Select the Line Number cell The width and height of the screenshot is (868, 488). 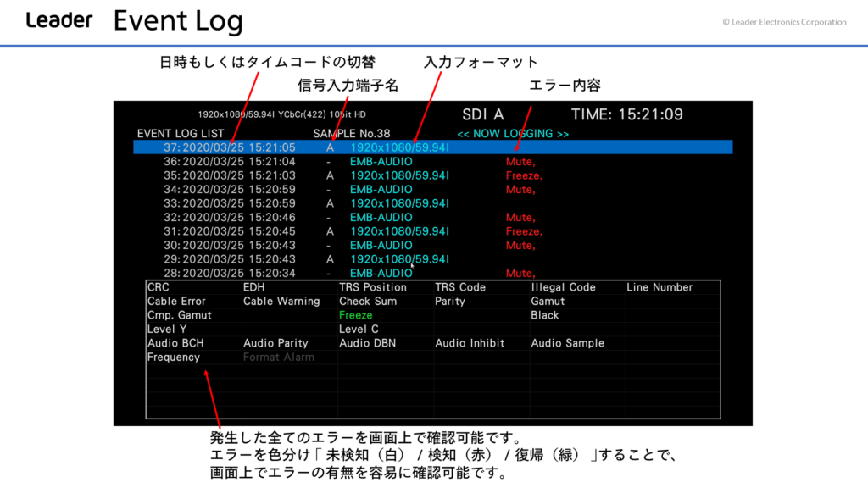coord(659,287)
